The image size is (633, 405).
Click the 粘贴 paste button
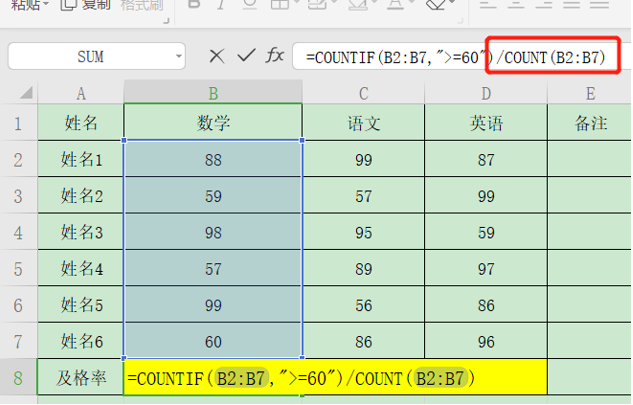[x=24, y=5]
